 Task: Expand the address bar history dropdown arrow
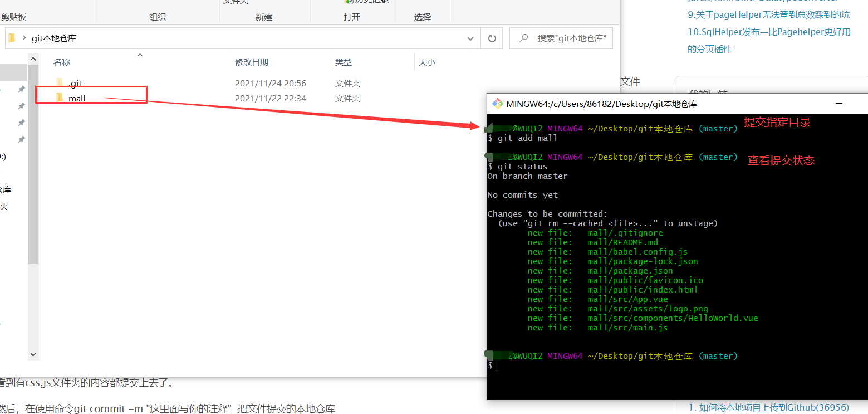pyautogui.click(x=470, y=38)
